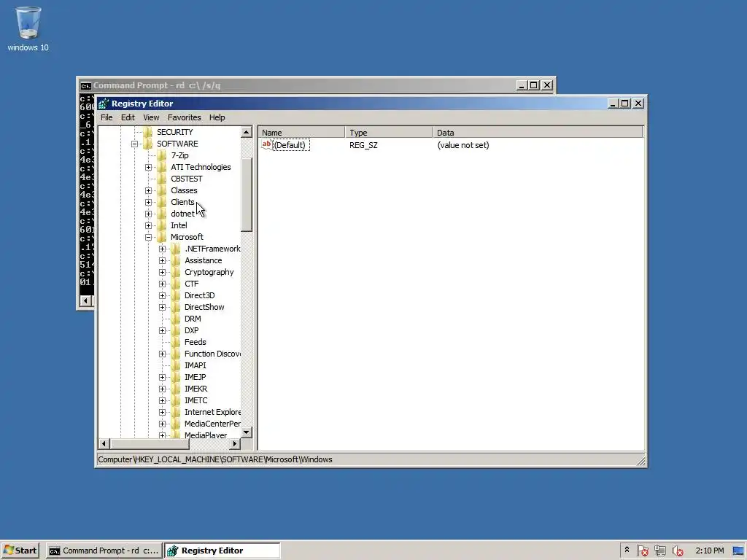Open the Favorites menu

(185, 117)
